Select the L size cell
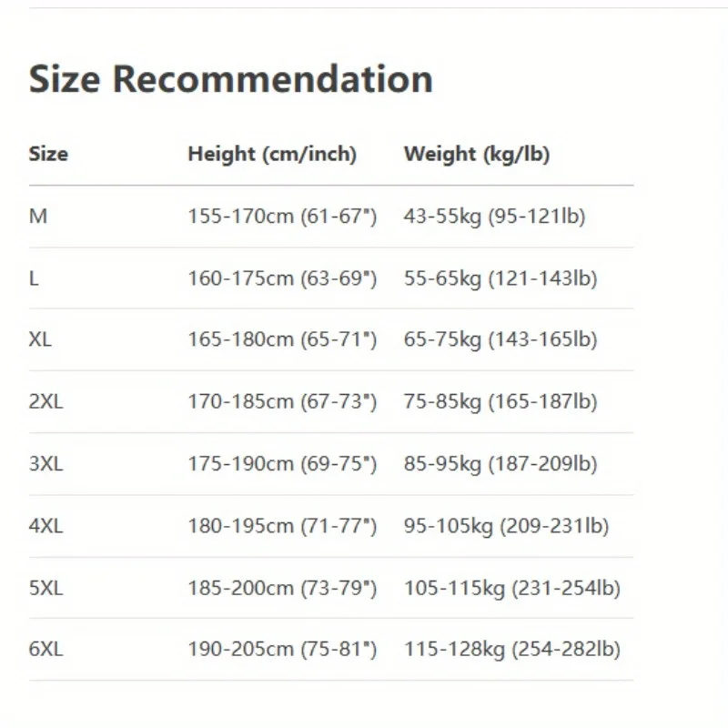Viewport: 728px width, 728px height. coord(34,278)
